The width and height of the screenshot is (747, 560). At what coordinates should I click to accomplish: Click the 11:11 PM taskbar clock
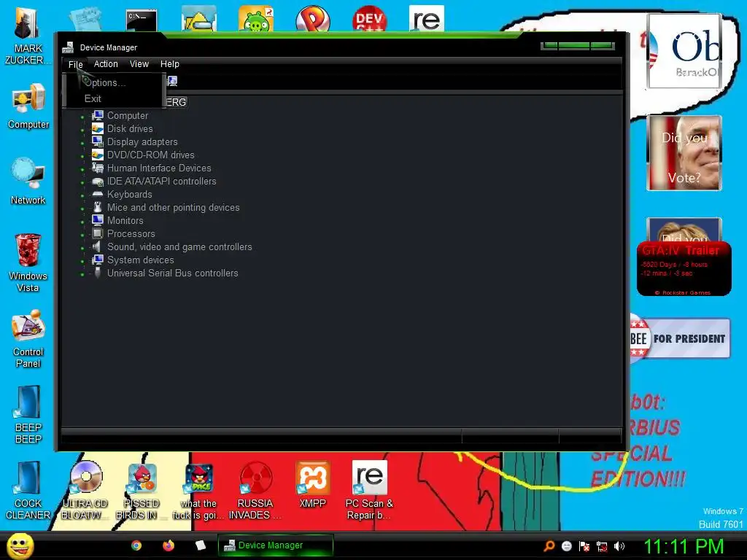(684, 546)
